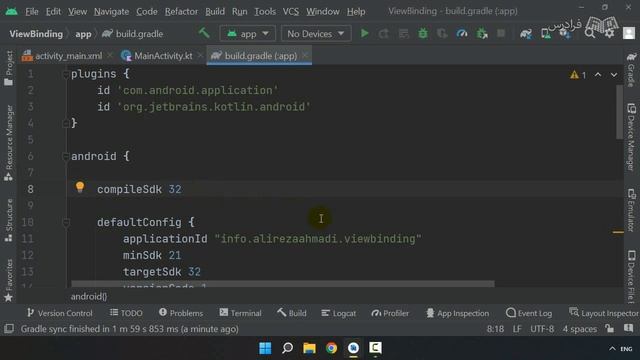Click the warning triangle inspection indicator
This screenshot has width=640, height=360.
point(574,75)
